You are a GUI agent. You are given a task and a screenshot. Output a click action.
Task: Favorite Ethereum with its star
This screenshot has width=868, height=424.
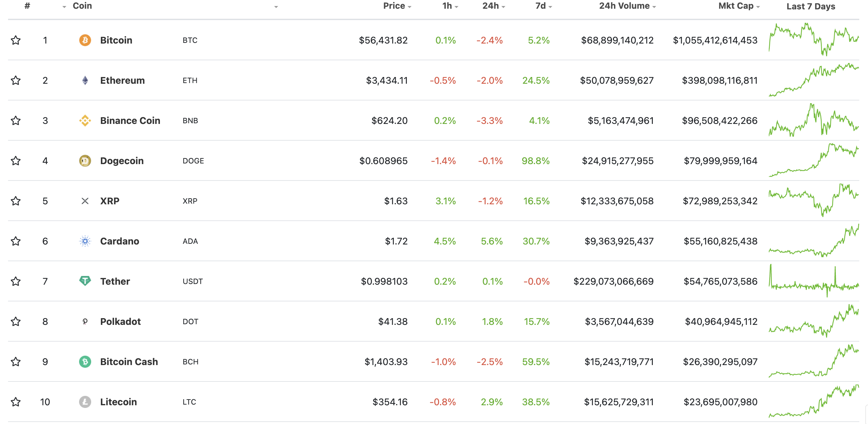[x=15, y=80]
